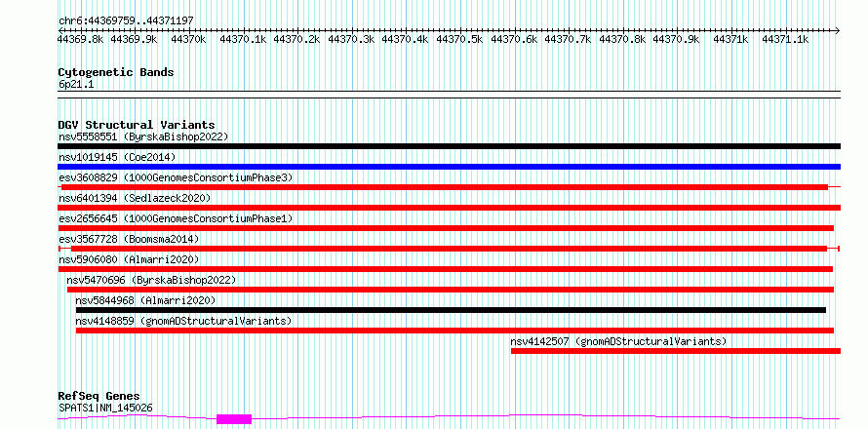Select the 44370k ruler position
The width and height of the screenshot is (868, 429).
click(188, 40)
